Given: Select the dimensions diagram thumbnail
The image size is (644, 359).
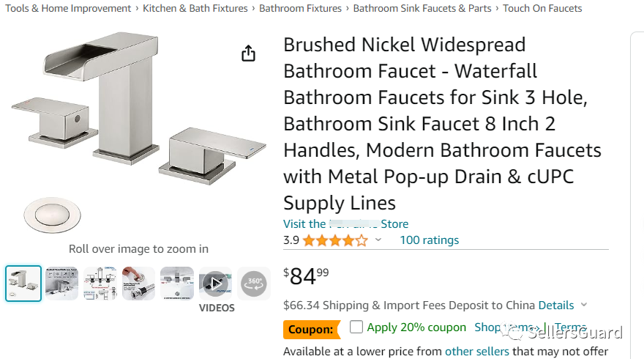Looking at the screenshot, I should [x=100, y=283].
